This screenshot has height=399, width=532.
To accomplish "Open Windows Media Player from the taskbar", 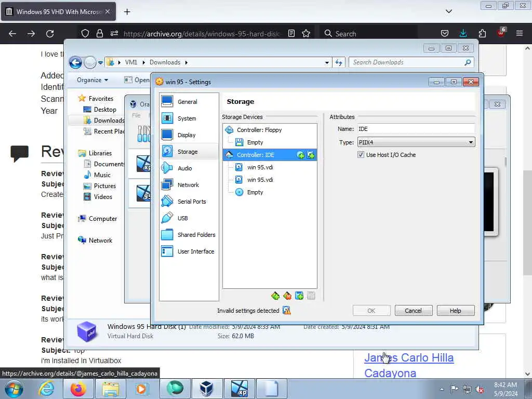I will [x=141, y=389].
